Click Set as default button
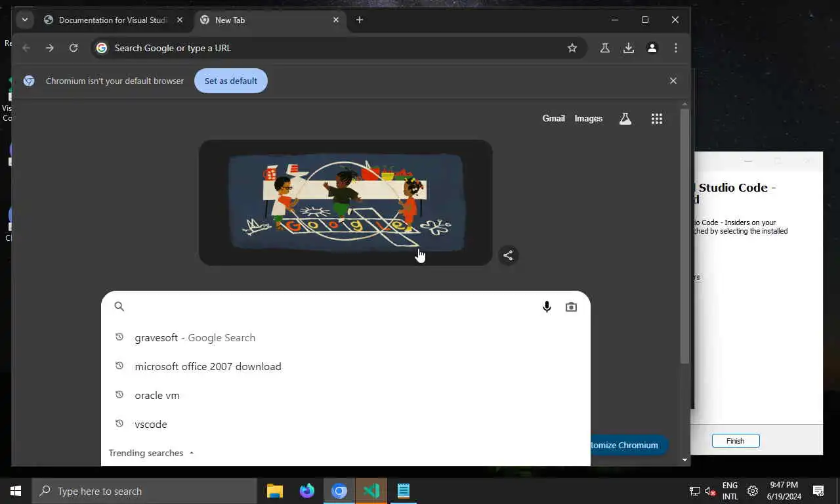This screenshot has height=504, width=840. pos(231,81)
